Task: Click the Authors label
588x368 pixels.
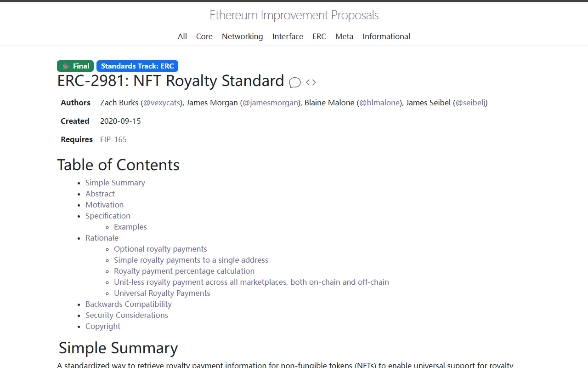Action: coord(75,103)
